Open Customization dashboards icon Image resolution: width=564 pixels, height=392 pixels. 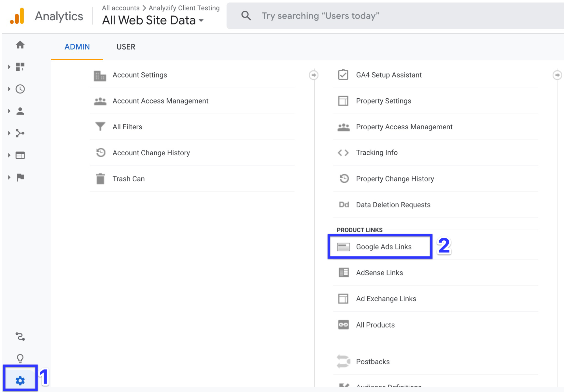click(20, 67)
